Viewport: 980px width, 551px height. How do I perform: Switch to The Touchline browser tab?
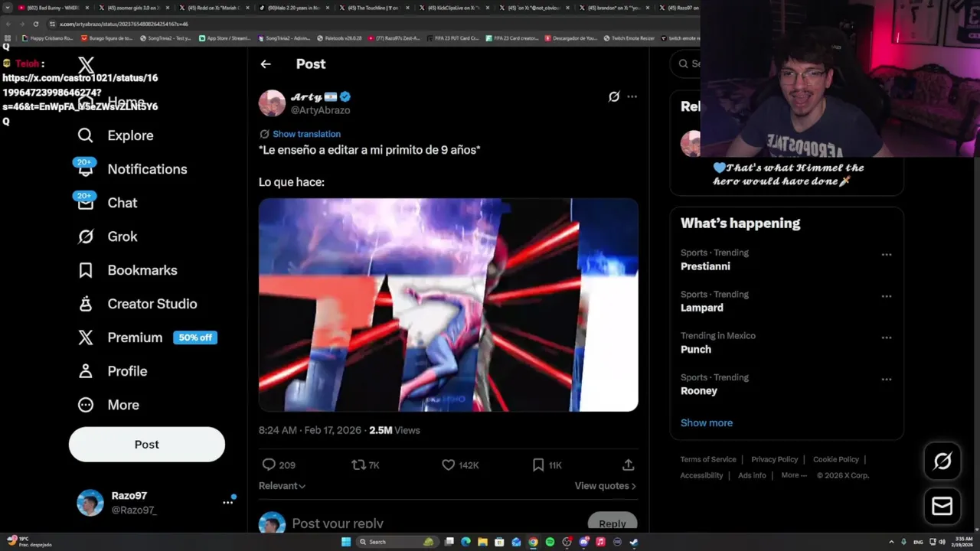pyautogui.click(x=373, y=8)
